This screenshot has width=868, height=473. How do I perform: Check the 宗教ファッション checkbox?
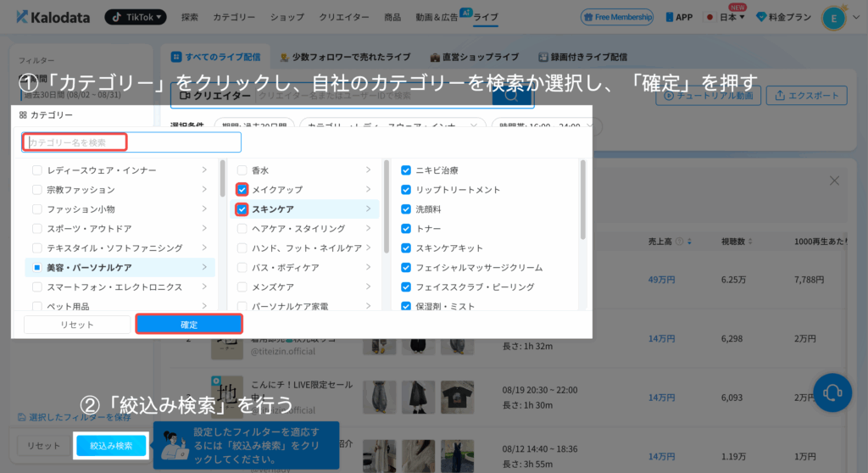coord(37,189)
